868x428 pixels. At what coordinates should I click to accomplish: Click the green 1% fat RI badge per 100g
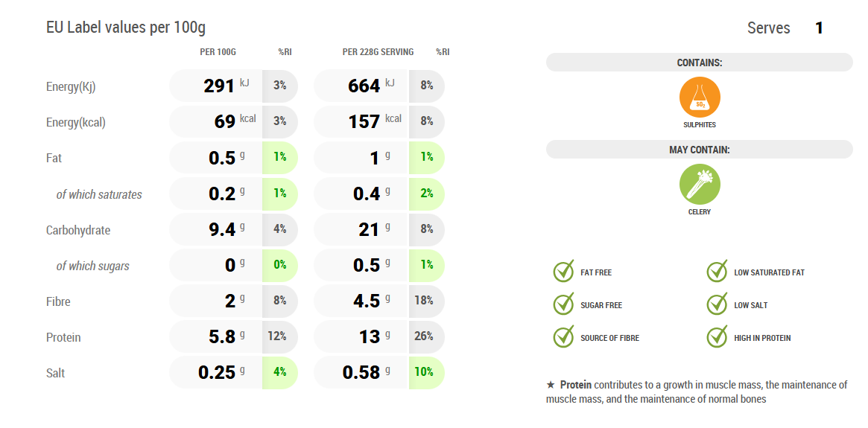pyautogui.click(x=279, y=157)
